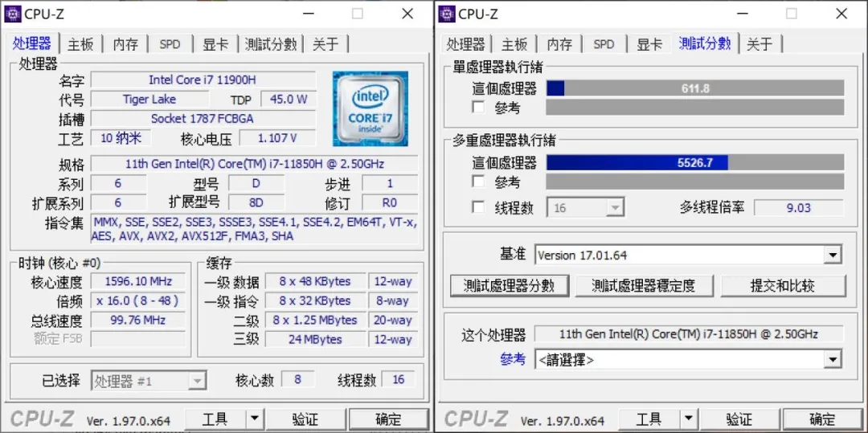
Task: Click the blue 參考 link label
Action: pos(513,359)
